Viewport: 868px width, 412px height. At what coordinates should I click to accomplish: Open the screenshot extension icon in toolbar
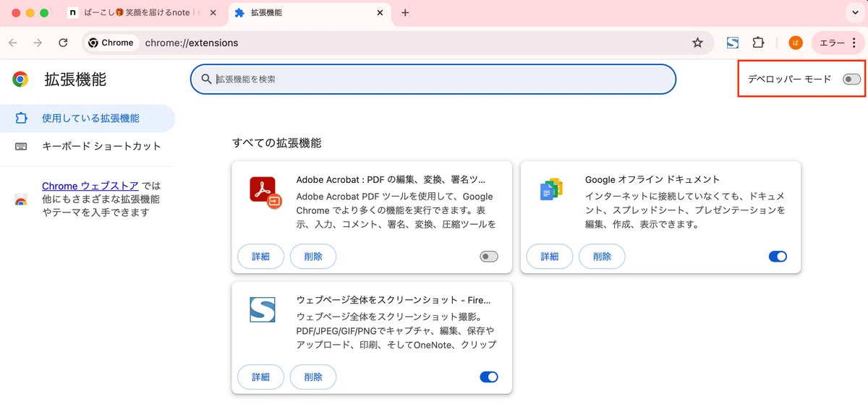pyautogui.click(x=733, y=43)
